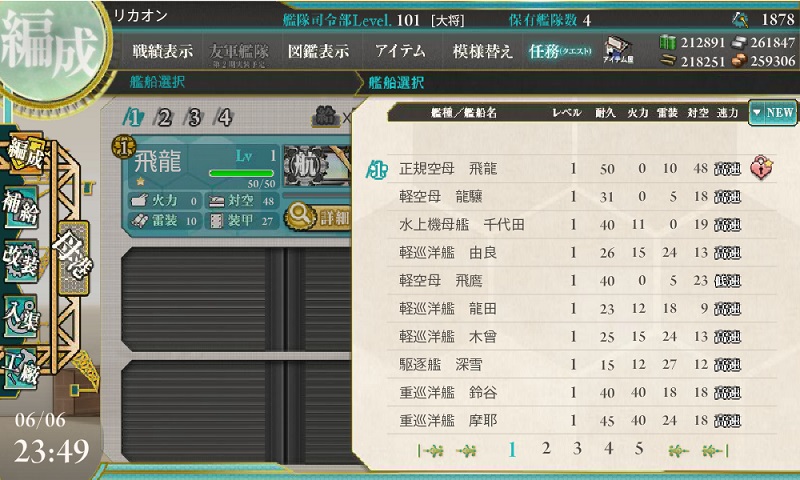
Task: Open the 戦績表示 menu
Action: (163, 50)
